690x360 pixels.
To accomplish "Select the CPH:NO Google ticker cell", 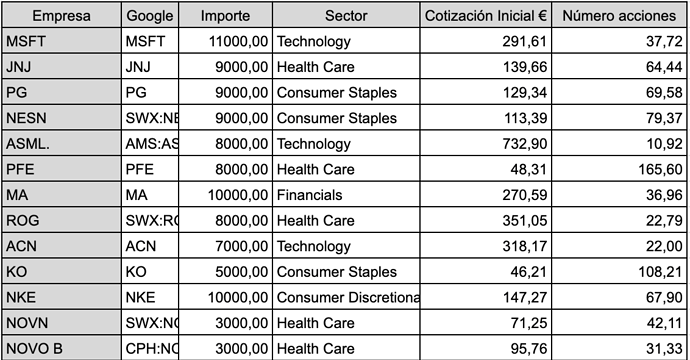I will (150, 348).
